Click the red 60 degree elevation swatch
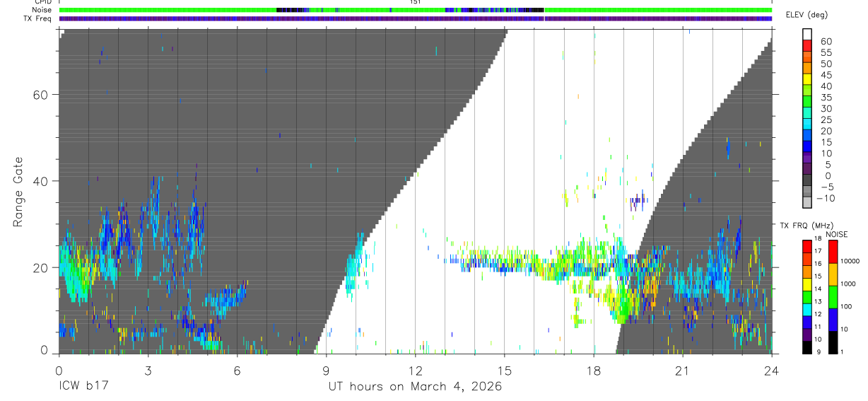 click(807, 45)
